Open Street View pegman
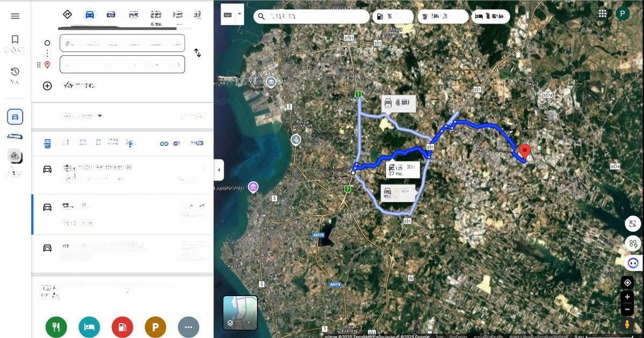Viewport: 644px width, 338px height. [627, 324]
